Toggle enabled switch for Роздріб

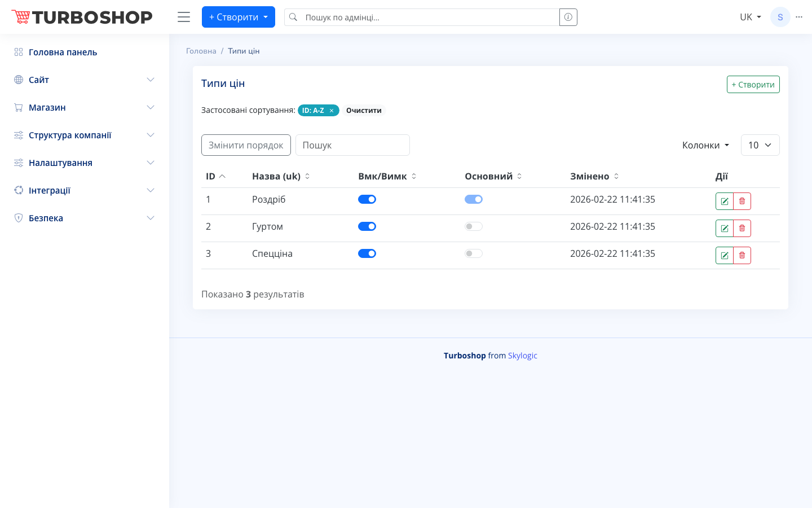[367, 199]
